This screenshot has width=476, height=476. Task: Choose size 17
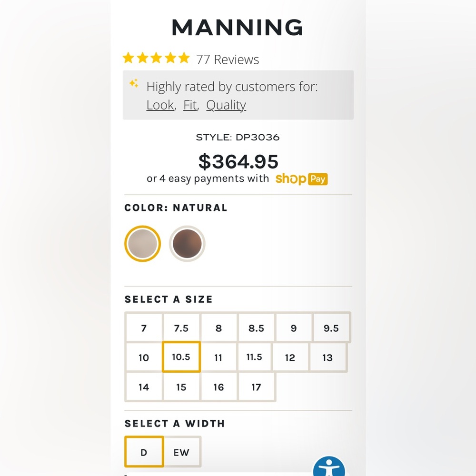pyautogui.click(x=256, y=387)
